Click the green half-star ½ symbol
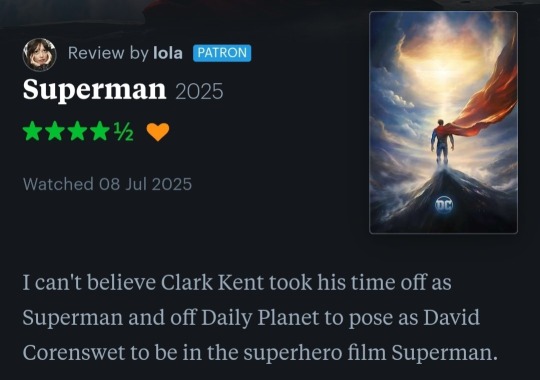The width and height of the screenshot is (540, 380). 123,132
